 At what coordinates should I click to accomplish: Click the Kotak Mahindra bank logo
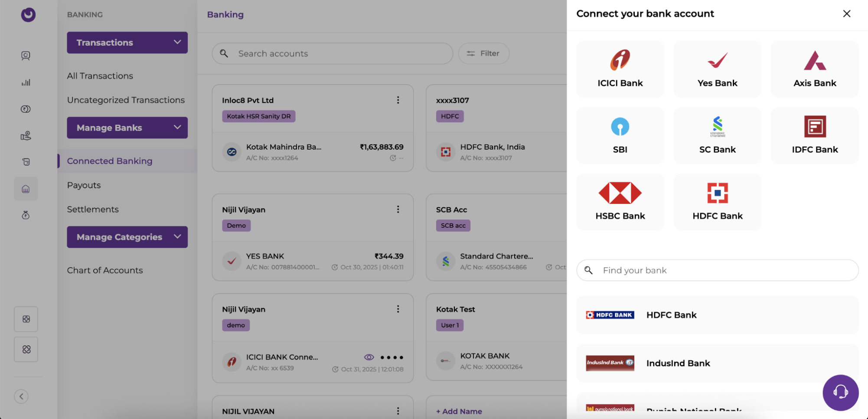pos(232,152)
